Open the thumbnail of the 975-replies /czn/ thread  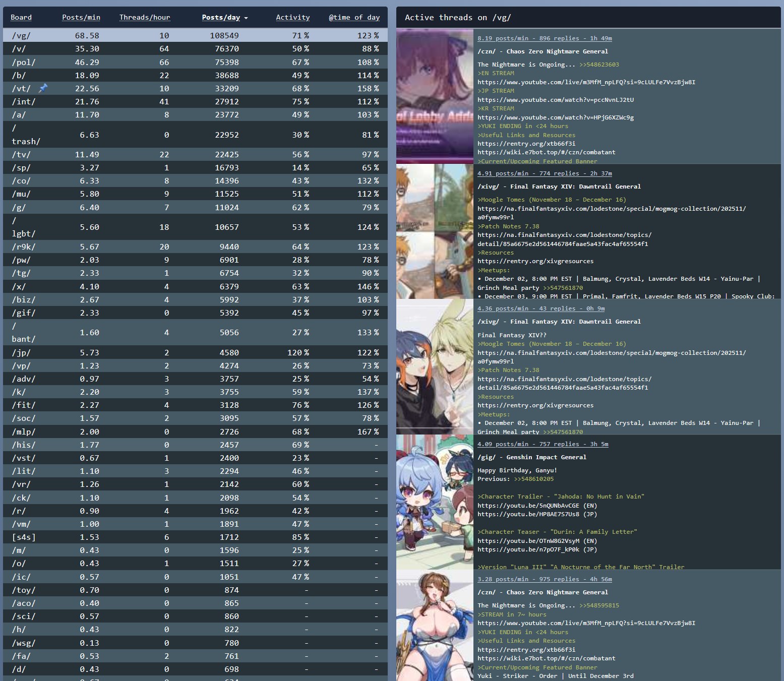point(435,626)
